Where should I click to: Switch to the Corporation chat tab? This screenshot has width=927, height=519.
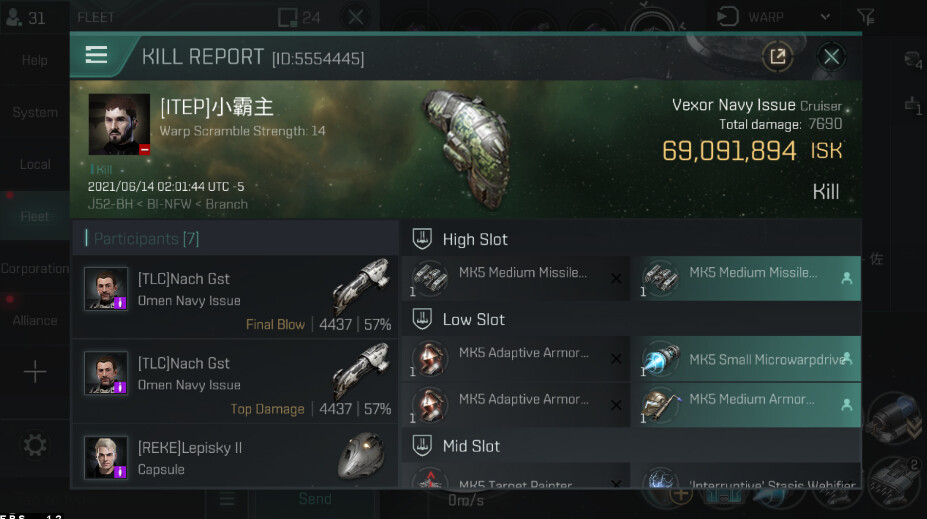(x=35, y=268)
